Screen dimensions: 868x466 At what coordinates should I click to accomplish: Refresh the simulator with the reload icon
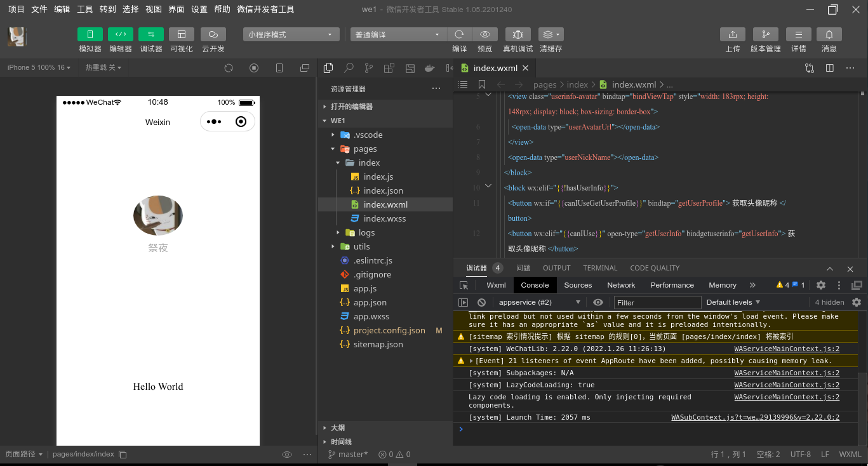click(229, 68)
